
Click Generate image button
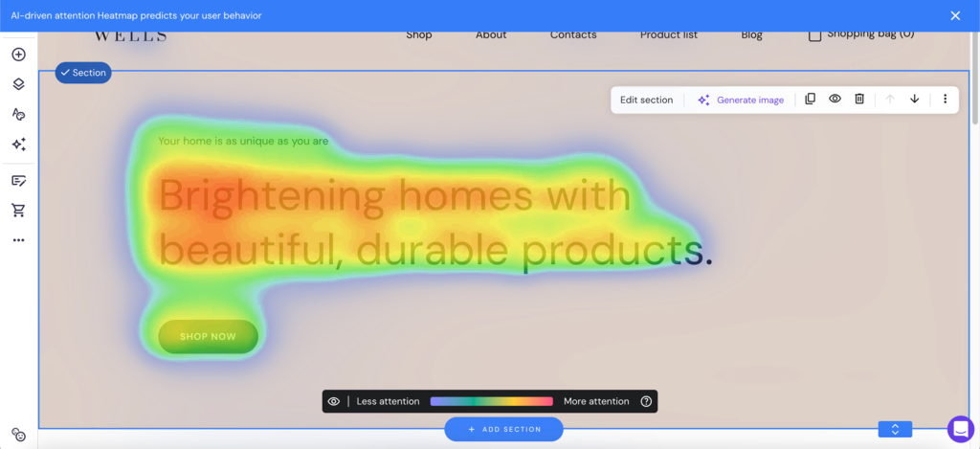[x=741, y=101]
